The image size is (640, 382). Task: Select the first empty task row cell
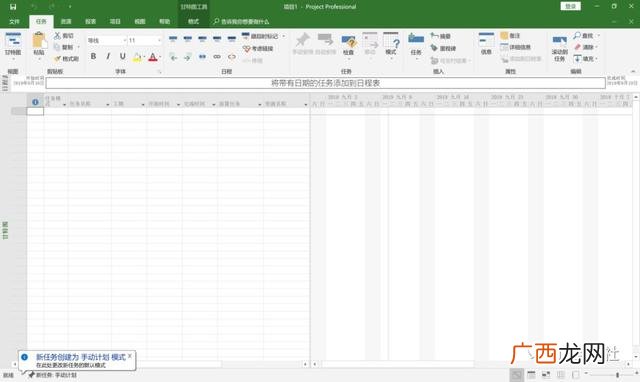[35, 111]
